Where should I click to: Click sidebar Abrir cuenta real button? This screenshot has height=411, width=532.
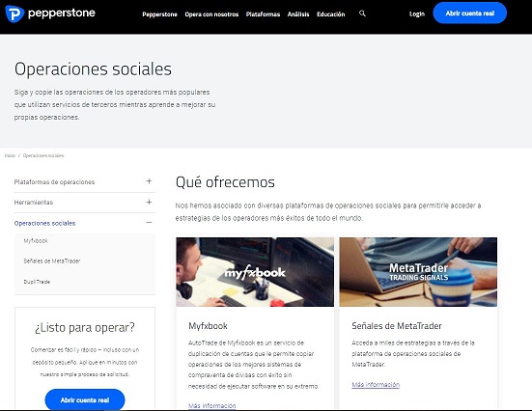(x=85, y=399)
